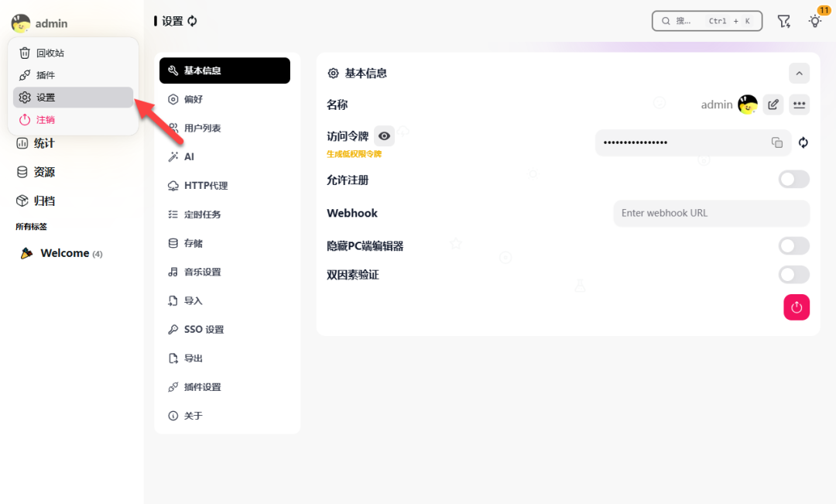Open the 导入 import section

224,301
